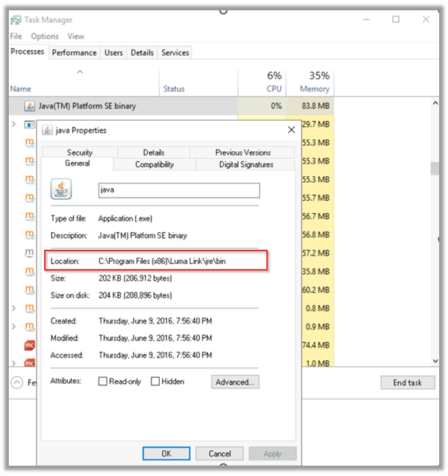Click the OK button
This screenshot has width=448, height=476.
point(167,454)
